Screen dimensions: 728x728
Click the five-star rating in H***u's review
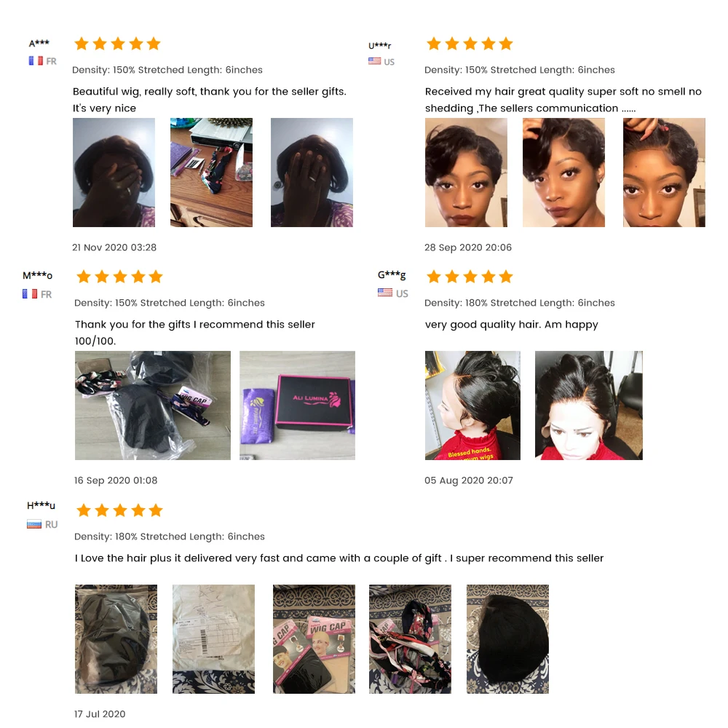click(x=120, y=510)
